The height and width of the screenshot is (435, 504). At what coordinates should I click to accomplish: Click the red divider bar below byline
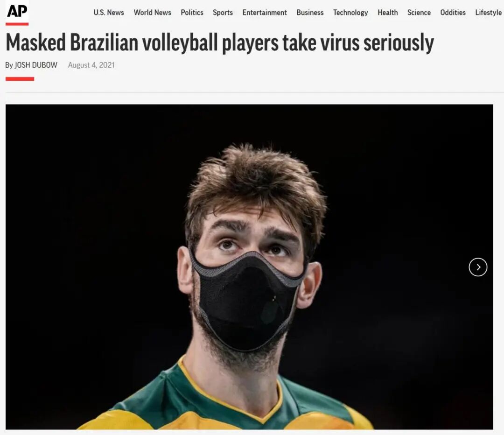coord(20,79)
